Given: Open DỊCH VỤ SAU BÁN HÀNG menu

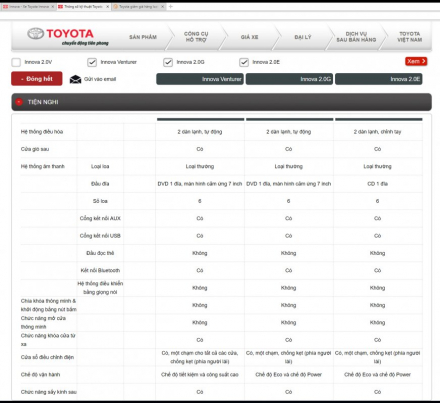Looking at the screenshot, I should tap(356, 37).
